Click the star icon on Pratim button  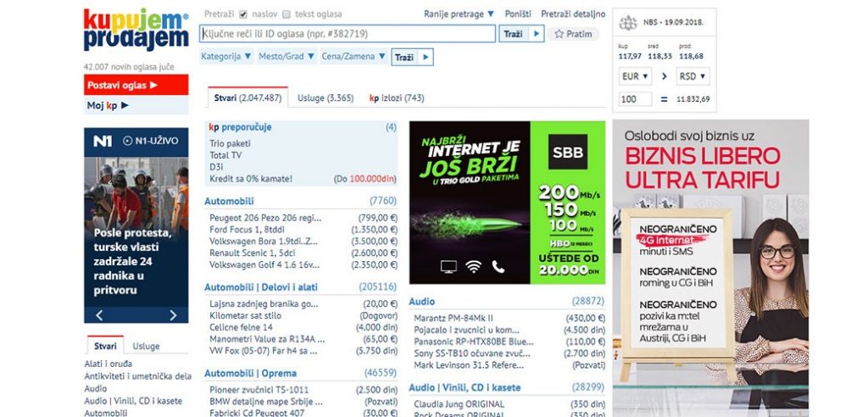pos(559,34)
